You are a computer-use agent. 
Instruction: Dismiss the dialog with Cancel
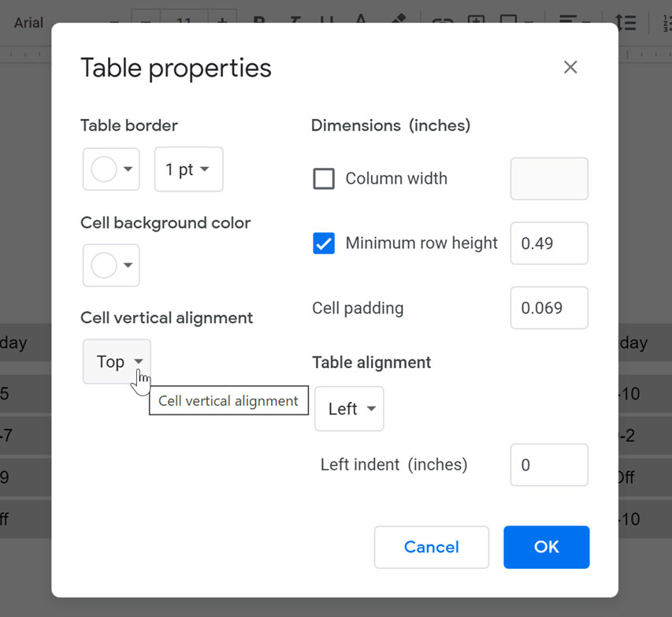(431, 547)
